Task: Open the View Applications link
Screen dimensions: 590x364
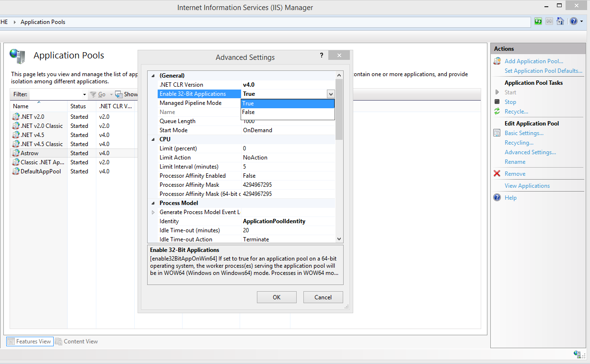Action: [527, 186]
